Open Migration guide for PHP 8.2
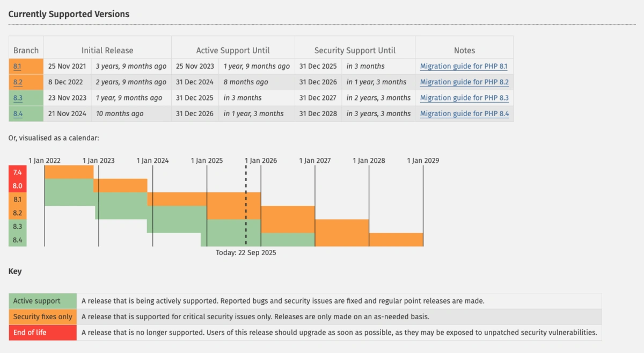644x353 pixels. [464, 82]
